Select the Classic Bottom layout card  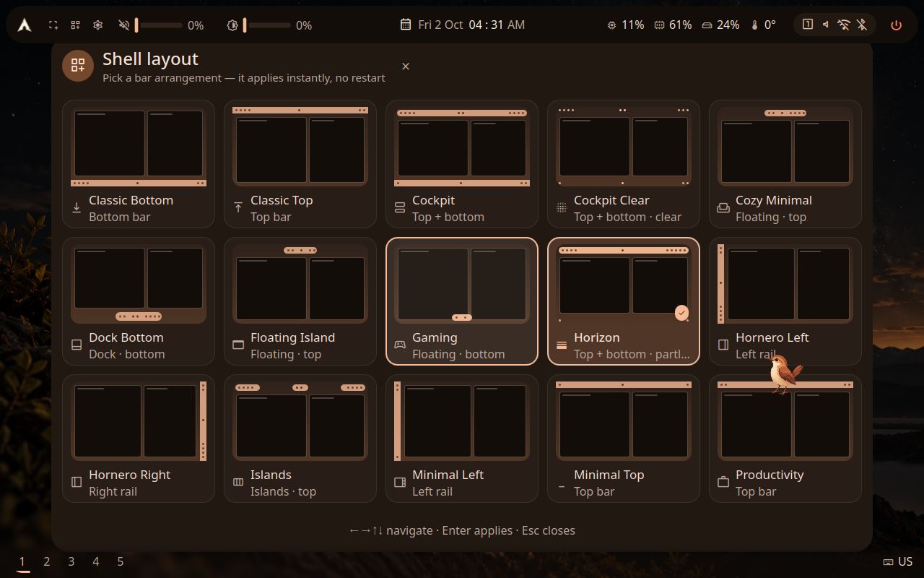tap(139, 164)
